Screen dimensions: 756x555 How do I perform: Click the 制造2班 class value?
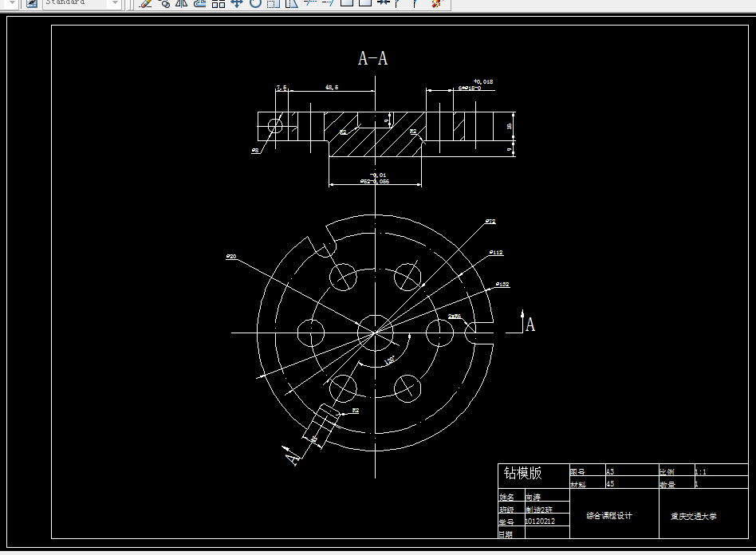click(539, 510)
